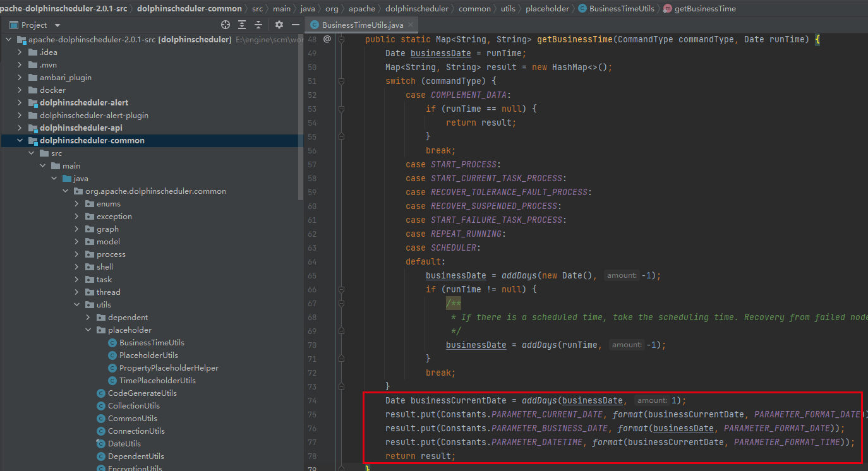Open DependentUtils class
The image size is (868, 471).
point(136,456)
